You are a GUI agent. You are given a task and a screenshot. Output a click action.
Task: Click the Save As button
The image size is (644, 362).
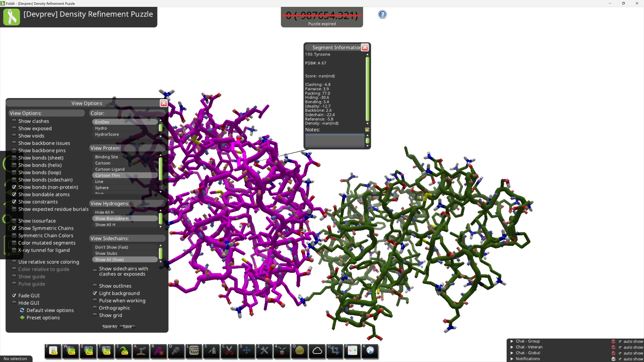110,326
